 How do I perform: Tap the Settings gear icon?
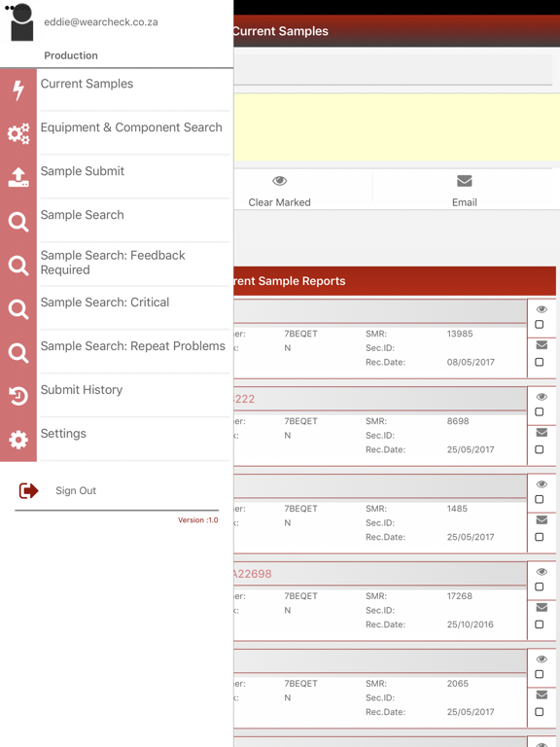click(x=18, y=440)
